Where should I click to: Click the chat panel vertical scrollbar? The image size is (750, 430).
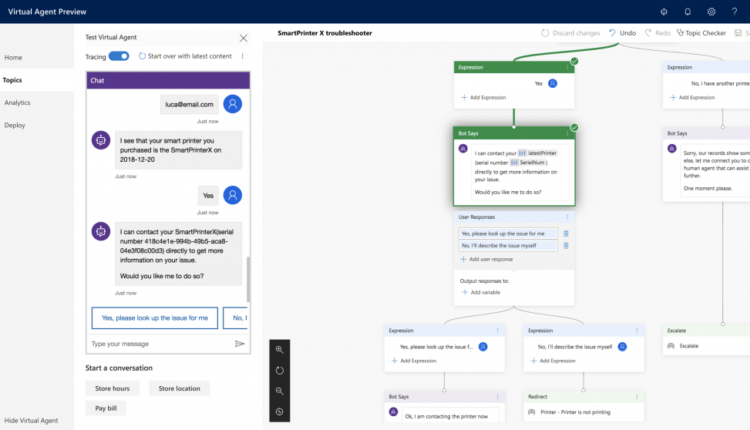(x=247, y=270)
